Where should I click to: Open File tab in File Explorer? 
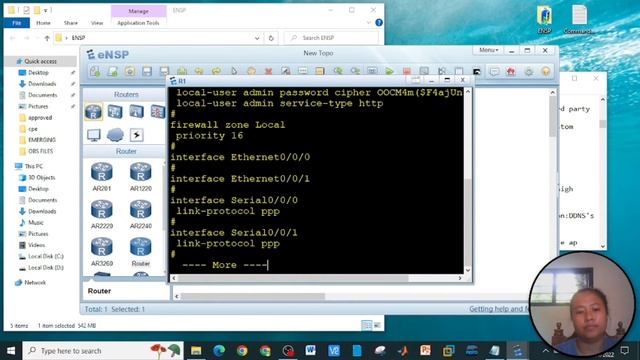point(17,23)
